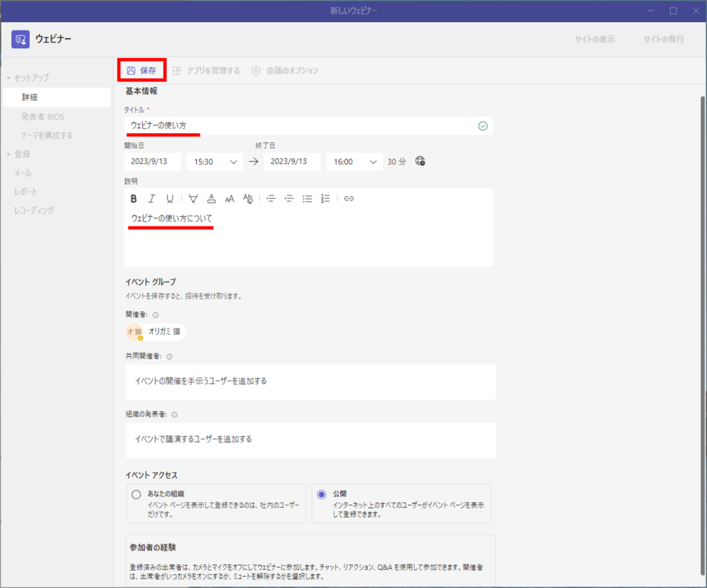Screen dimensions: 707x588
Task: Toggle italic text formatting
Action: pyautogui.click(x=152, y=199)
